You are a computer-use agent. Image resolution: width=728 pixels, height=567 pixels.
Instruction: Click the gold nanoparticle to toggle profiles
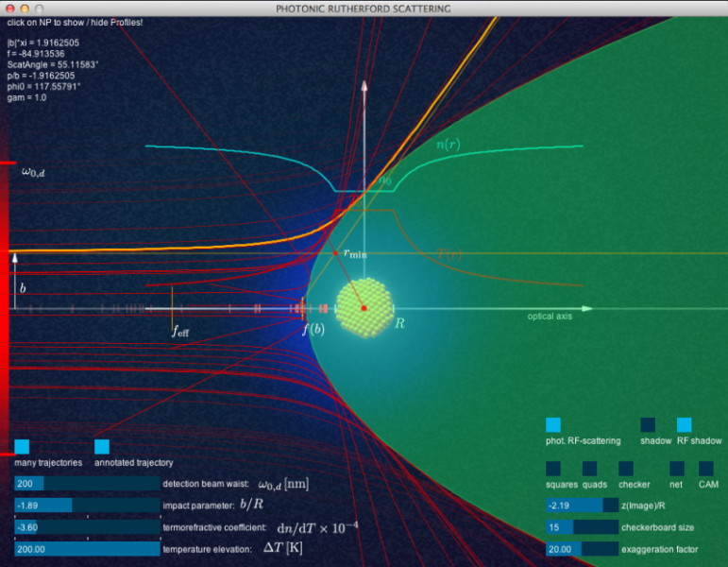click(x=364, y=308)
